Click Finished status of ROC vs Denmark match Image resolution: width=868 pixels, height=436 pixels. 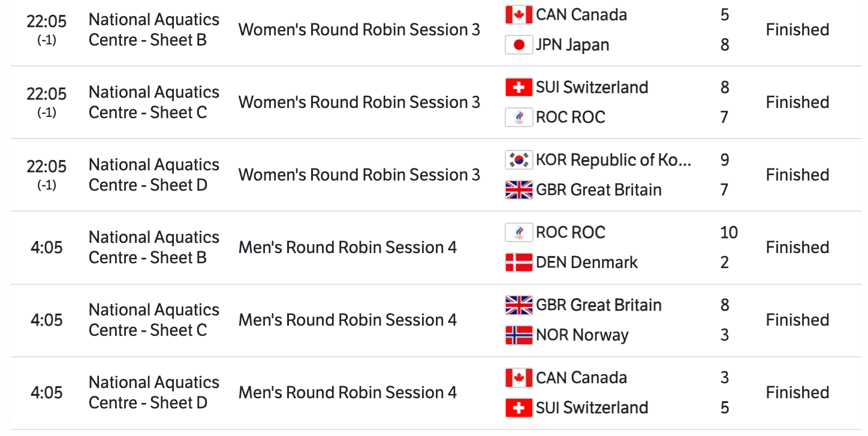(797, 248)
